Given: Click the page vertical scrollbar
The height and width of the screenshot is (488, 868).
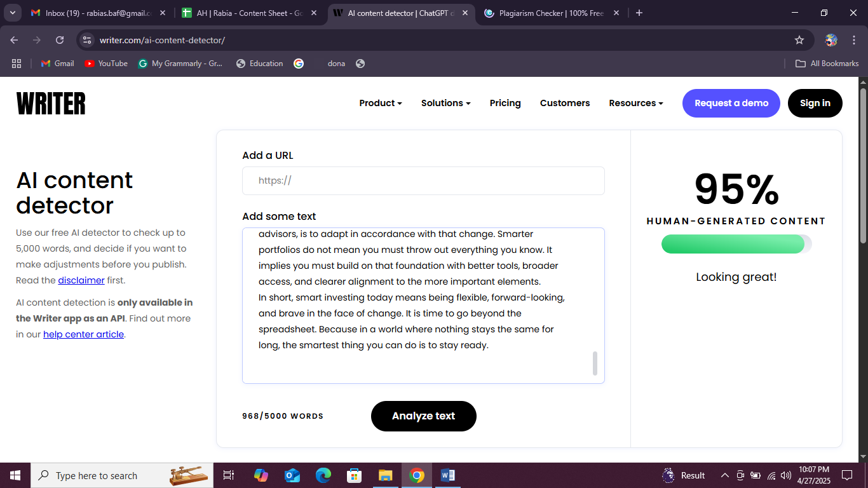Looking at the screenshot, I should (863, 165).
